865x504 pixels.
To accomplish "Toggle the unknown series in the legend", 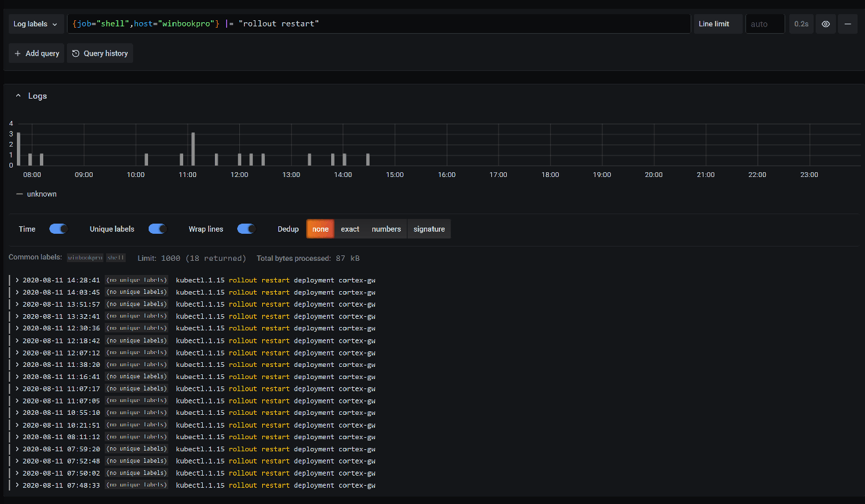I will click(x=41, y=194).
